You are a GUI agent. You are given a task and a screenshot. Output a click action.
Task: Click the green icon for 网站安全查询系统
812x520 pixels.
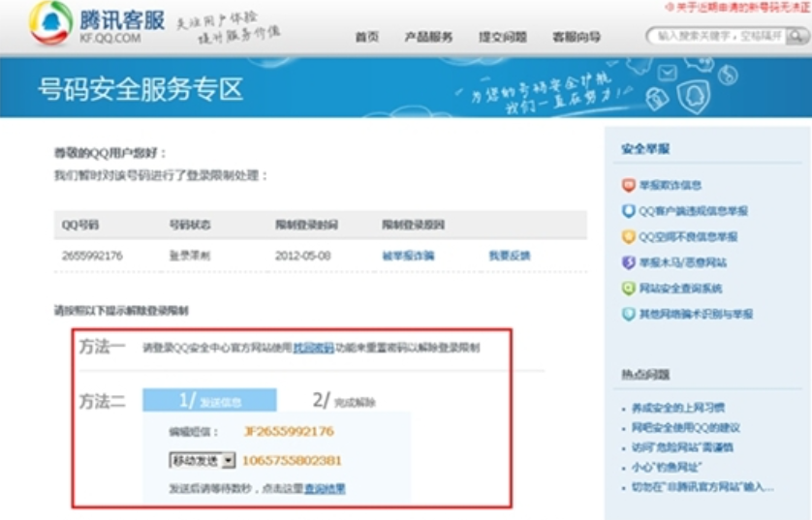(x=629, y=289)
